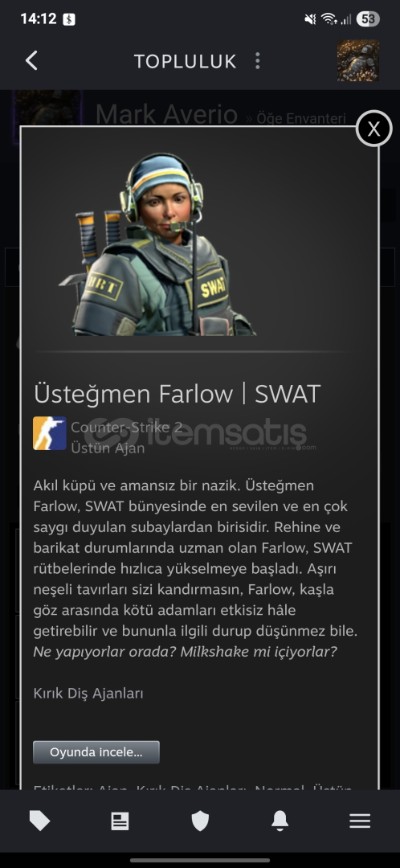400x868 pixels.
Task: Open the notifications bell tab
Action: click(x=280, y=821)
